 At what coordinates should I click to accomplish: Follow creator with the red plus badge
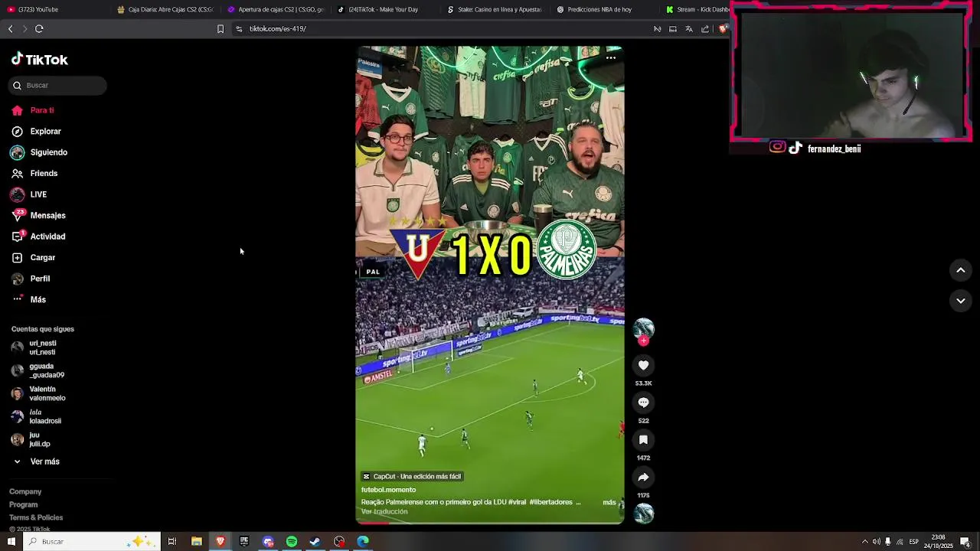[643, 341]
